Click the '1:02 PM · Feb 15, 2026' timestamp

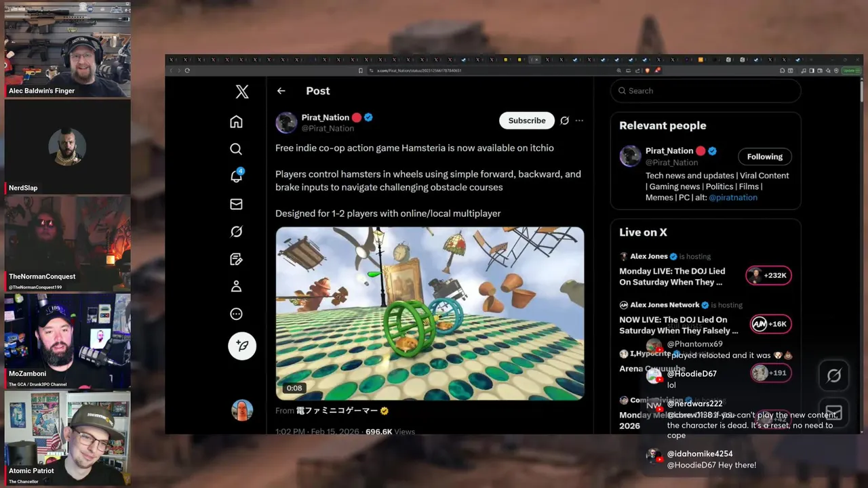pos(317,431)
